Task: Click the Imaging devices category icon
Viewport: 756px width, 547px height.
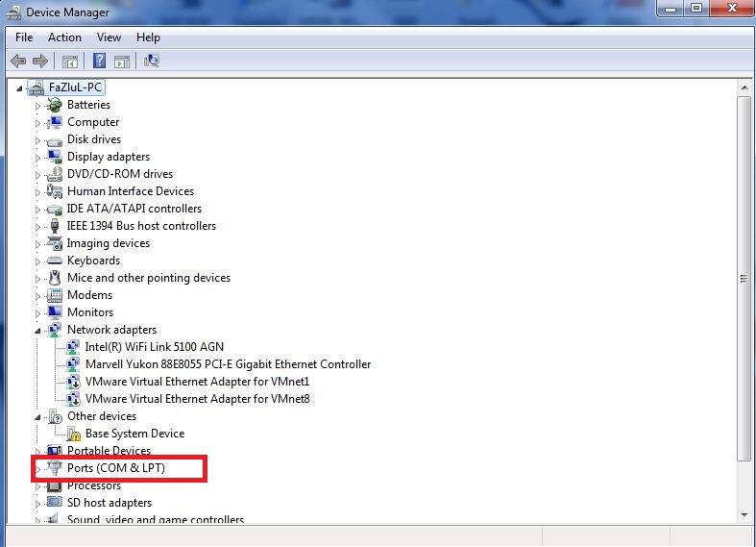Action: pos(55,243)
